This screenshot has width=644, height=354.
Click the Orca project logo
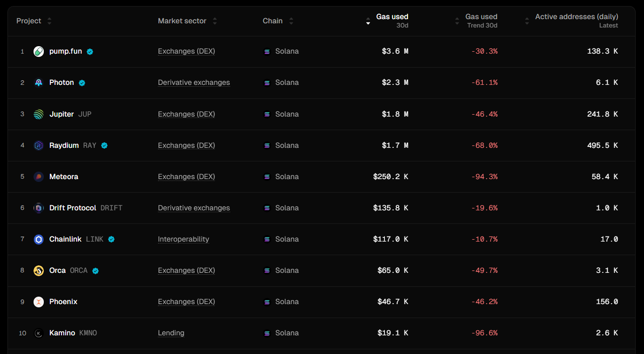[x=39, y=271]
